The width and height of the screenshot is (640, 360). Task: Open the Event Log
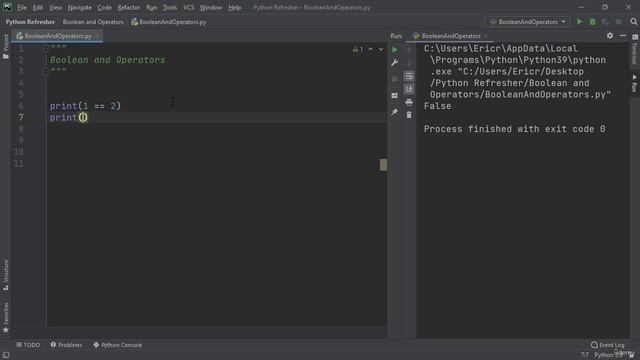[608, 345]
